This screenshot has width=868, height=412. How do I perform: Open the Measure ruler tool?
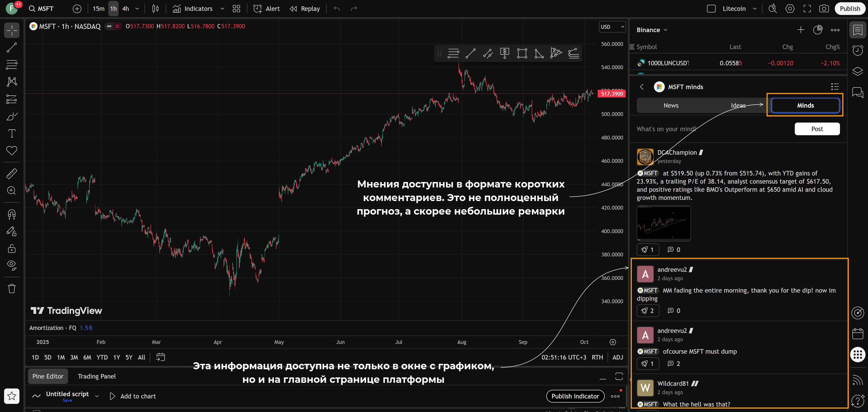(12, 173)
